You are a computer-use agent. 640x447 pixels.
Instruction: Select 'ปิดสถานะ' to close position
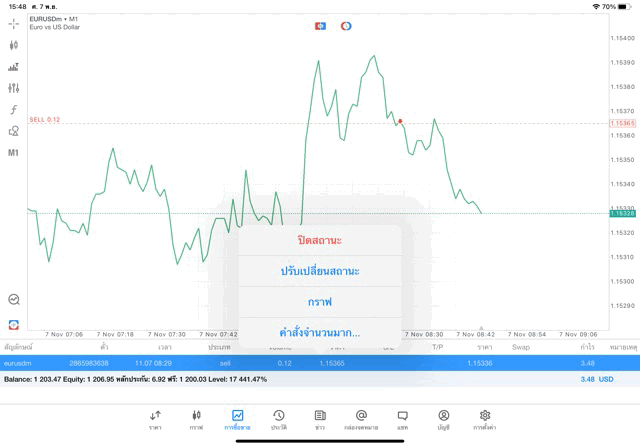[320, 240]
